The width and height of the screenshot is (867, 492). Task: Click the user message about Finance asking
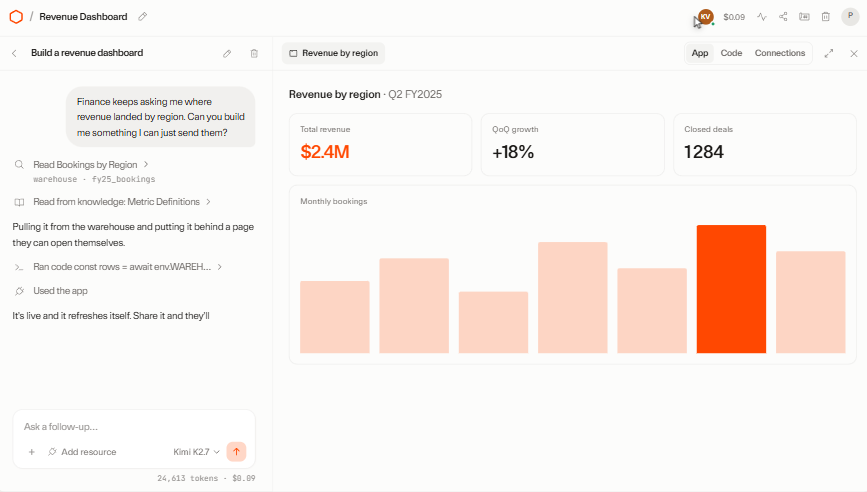pos(160,117)
